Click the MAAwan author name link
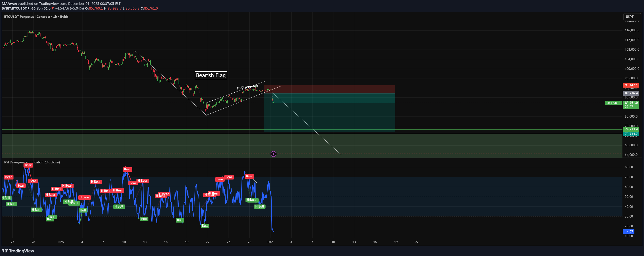This screenshot has width=644, height=256. click(x=9, y=3)
